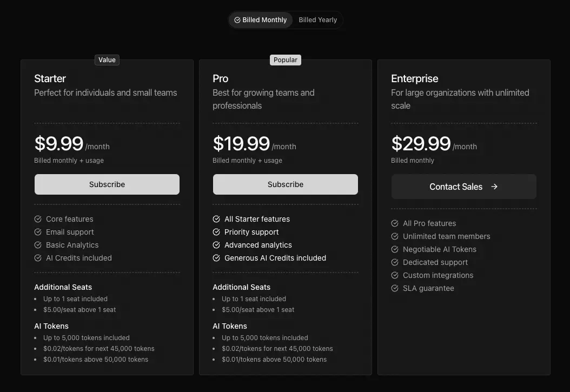This screenshot has height=392, width=570.
Task: Click the check icon next to Unlimited team members
Action: pos(394,236)
